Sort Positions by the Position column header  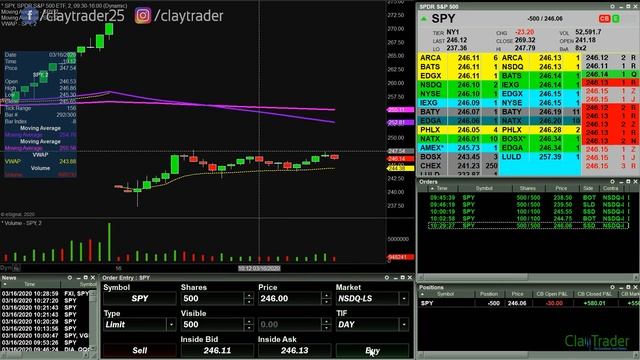coord(489,294)
